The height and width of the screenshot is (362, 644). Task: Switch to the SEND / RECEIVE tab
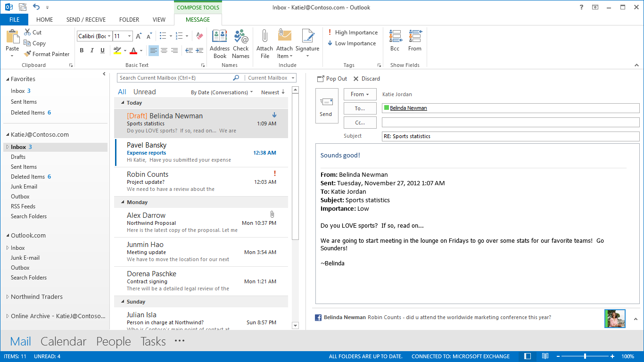[x=86, y=20]
